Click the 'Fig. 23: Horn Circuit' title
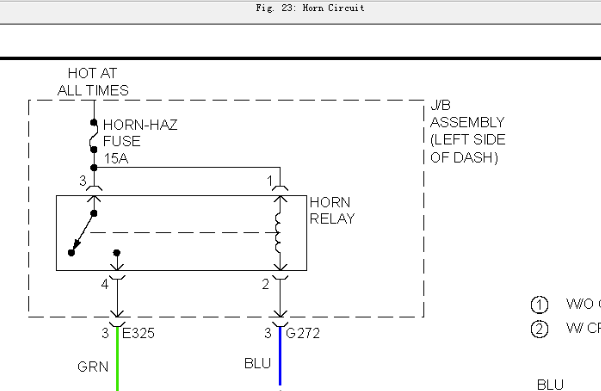This screenshot has width=601, height=391. click(x=310, y=8)
